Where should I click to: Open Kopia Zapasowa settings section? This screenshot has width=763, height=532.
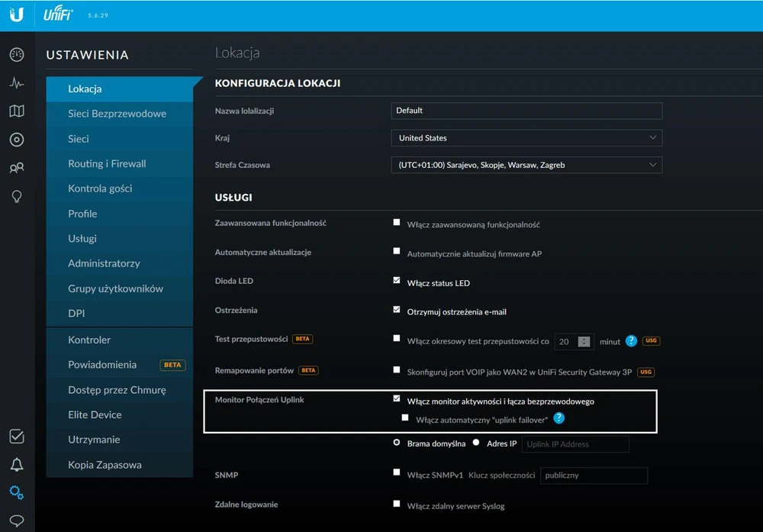pyautogui.click(x=105, y=465)
